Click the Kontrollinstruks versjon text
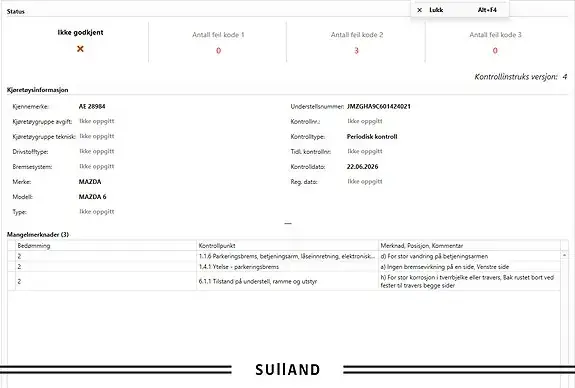This screenshot has height=388, width=575. coord(521,77)
